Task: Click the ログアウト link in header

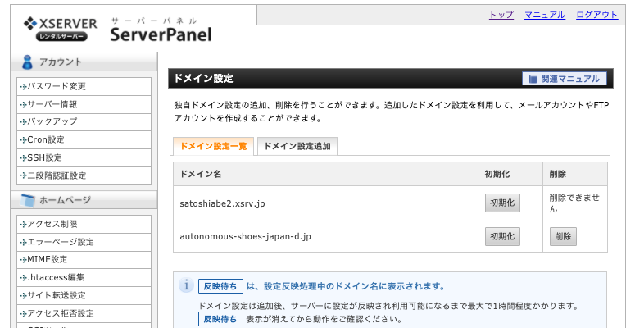Action: pos(596,15)
